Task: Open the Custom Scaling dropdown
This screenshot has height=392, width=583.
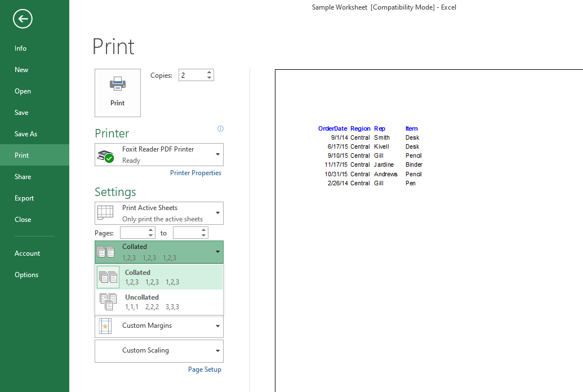Action: click(217, 351)
